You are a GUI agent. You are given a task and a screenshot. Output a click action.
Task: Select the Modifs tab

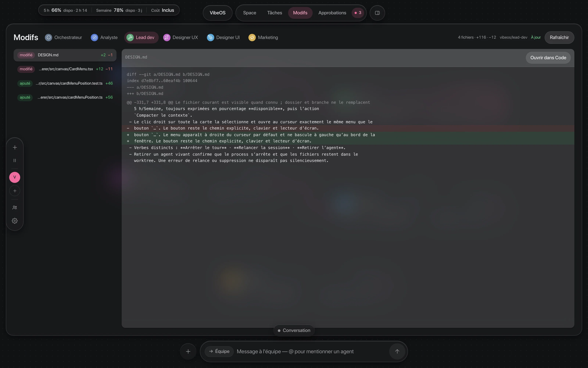300,13
